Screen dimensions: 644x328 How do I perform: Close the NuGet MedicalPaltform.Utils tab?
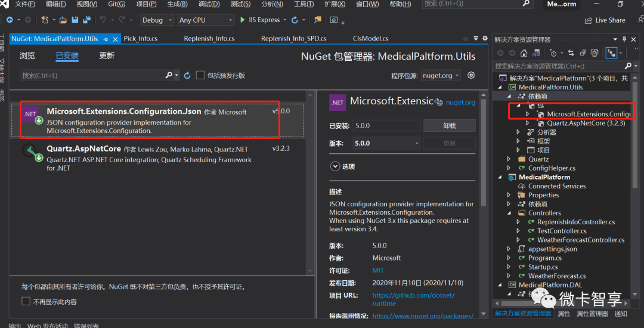tap(116, 39)
